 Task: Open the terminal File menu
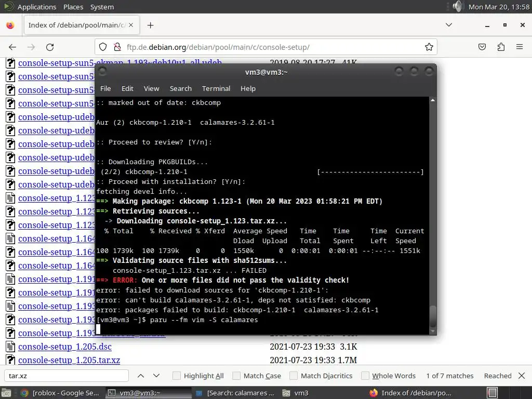105,88
